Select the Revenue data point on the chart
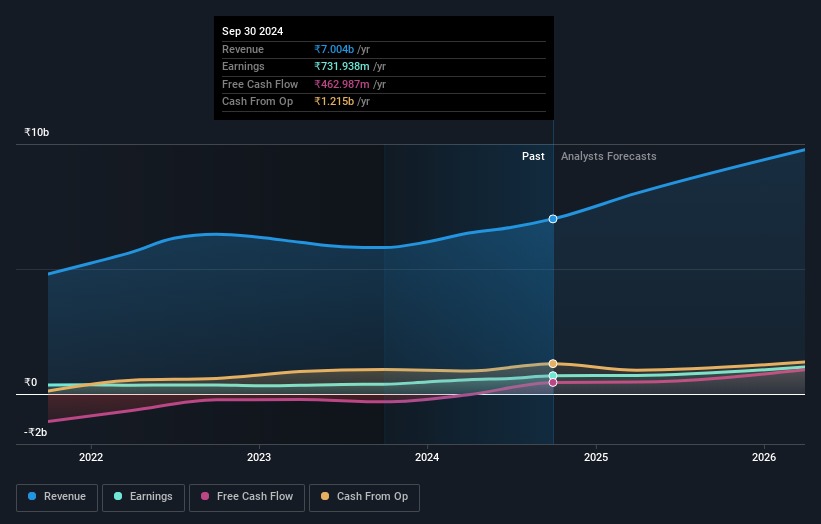The height and width of the screenshot is (524, 821). tap(553, 219)
